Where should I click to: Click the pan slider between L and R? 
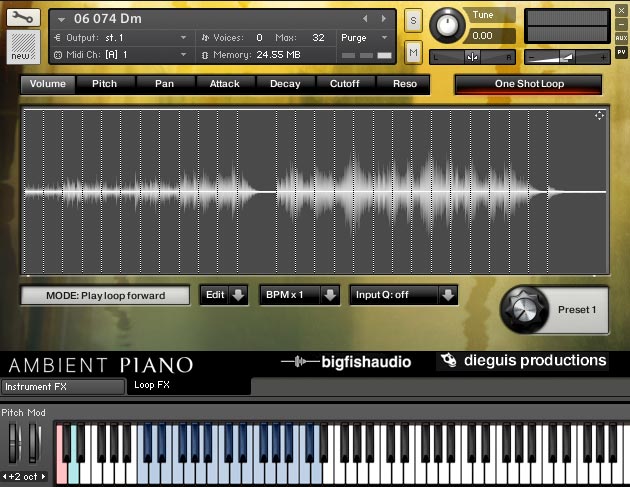(472, 57)
